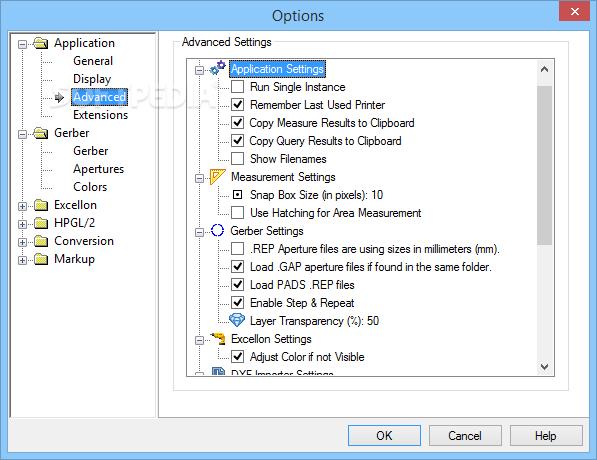Open the Apertures page under Gerber
The image size is (597, 460).
click(x=99, y=169)
